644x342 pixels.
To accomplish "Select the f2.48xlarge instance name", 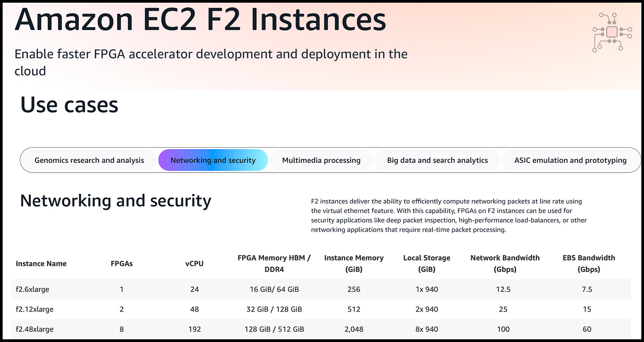I will coord(34,329).
